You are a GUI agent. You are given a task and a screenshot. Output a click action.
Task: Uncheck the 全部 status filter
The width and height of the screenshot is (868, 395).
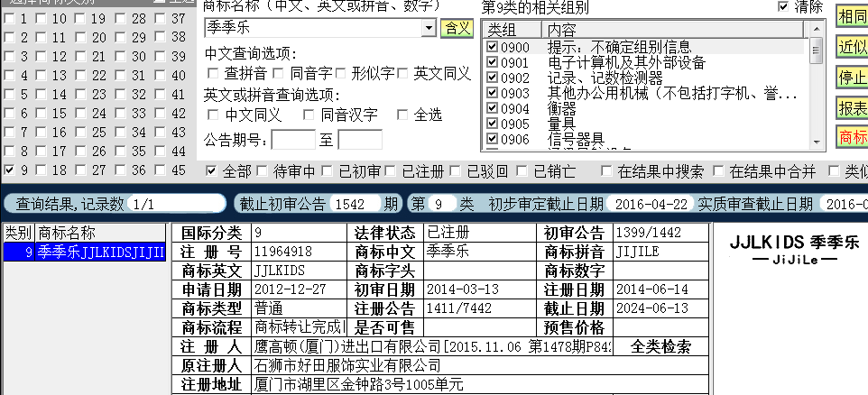pos(211,171)
